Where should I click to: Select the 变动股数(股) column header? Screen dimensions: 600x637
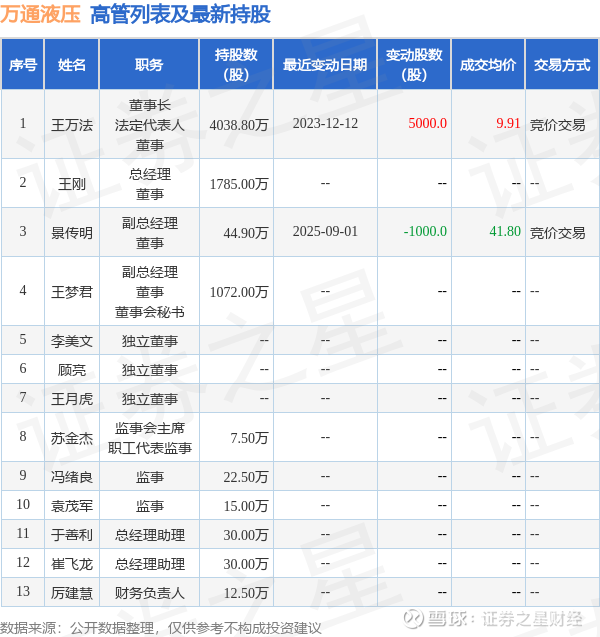point(414,64)
